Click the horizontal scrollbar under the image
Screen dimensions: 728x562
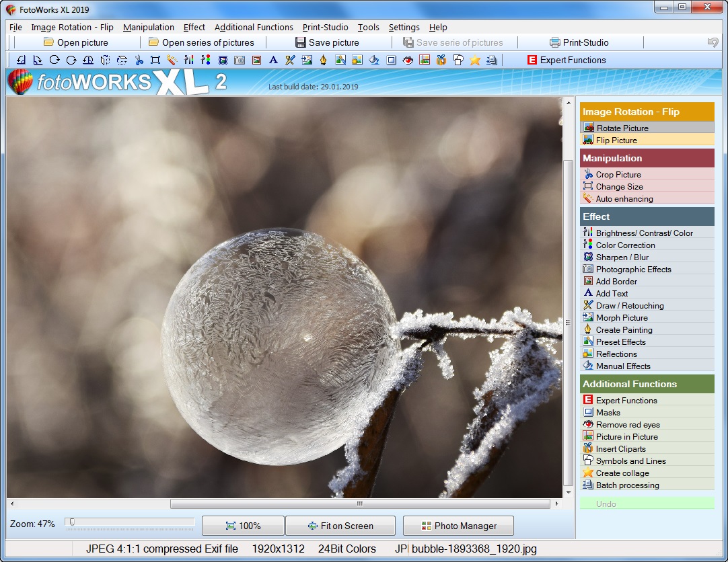tap(359, 504)
